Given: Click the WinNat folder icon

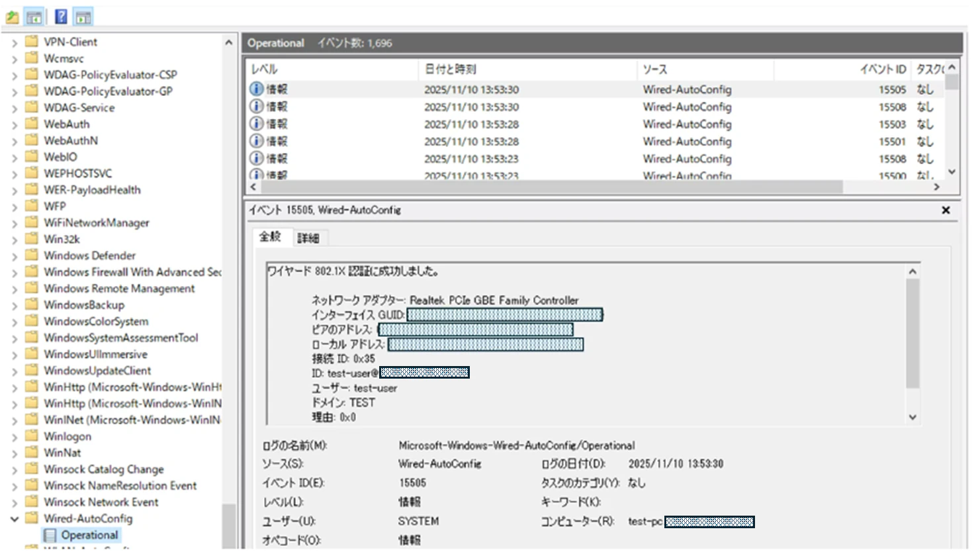Looking at the screenshot, I should pyautogui.click(x=31, y=452).
